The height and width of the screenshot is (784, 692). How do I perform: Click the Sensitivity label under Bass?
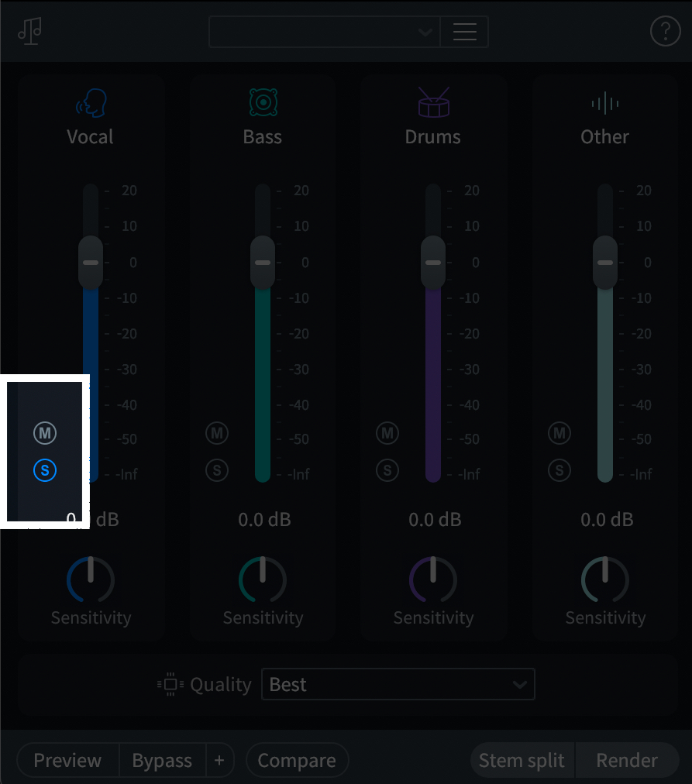(x=263, y=618)
